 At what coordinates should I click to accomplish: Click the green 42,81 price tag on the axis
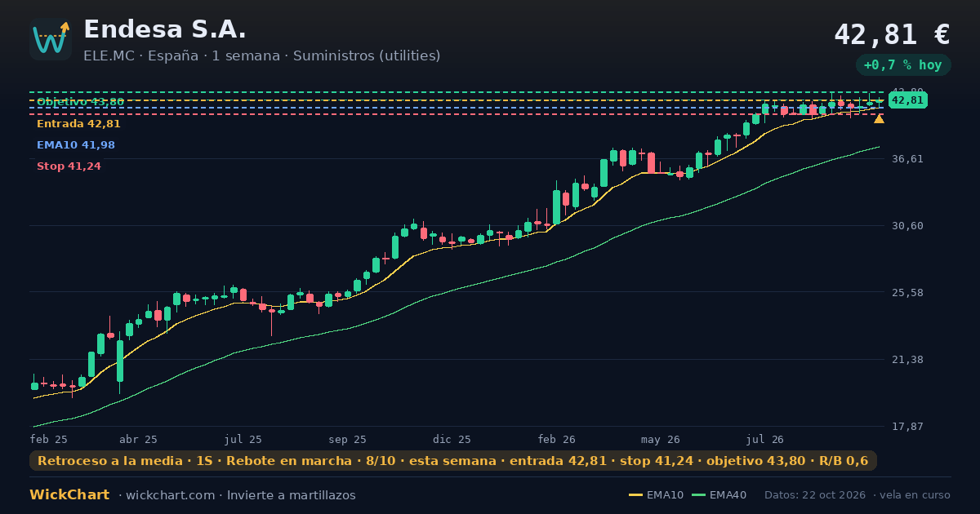907,100
